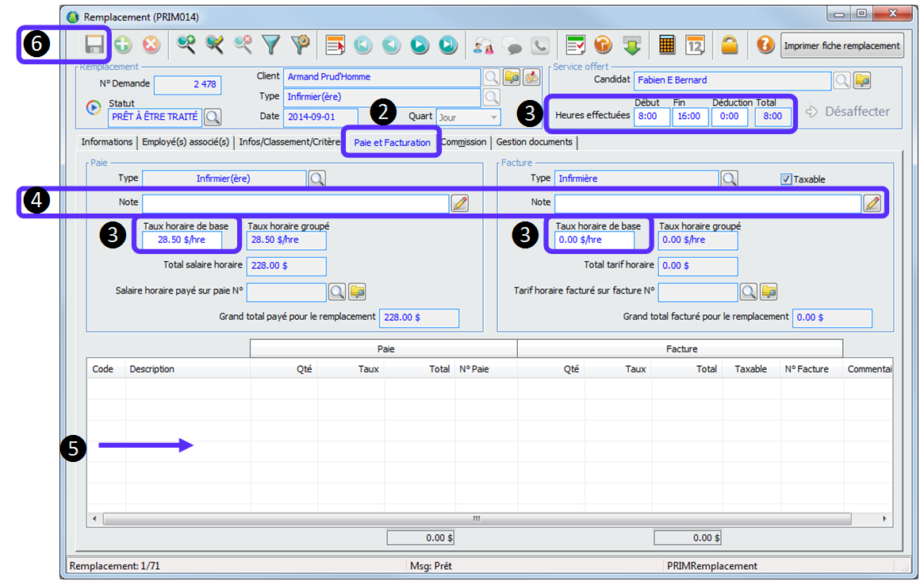Open the Gestion documents tab
The width and height of the screenshot is (924, 585).
pyautogui.click(x=534, y=142)
